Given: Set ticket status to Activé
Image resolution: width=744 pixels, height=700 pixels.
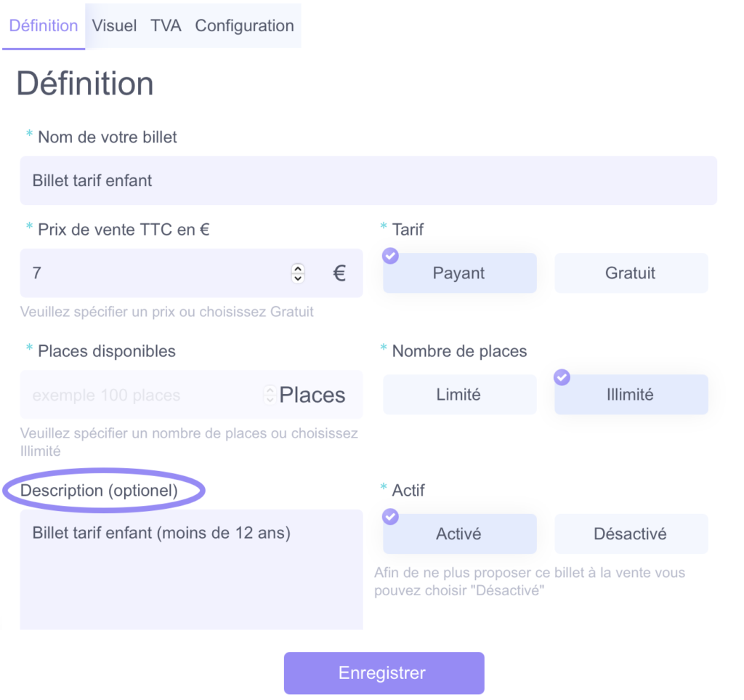Looking at the screenshot, I should click(x=460, y=534).
